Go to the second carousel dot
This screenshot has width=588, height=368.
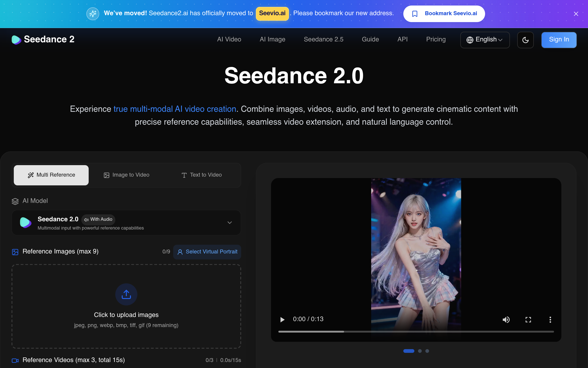(x=420, y=351)
